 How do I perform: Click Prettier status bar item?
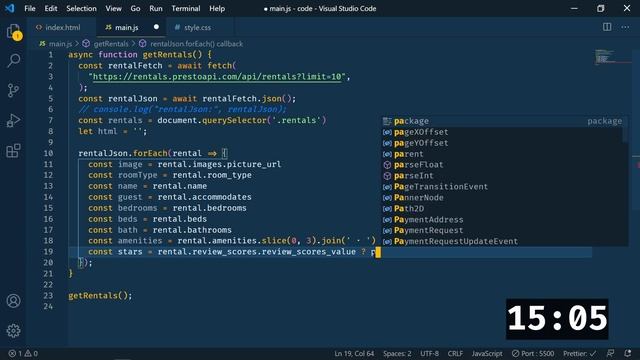(580, 353)
